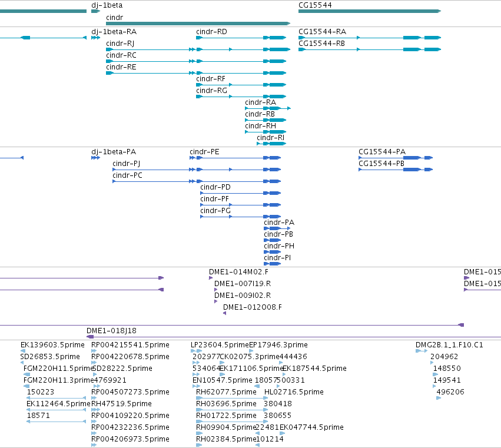Click the cindr-PI protein label
This screenshot has width=501, height=448.
[277, 258]
